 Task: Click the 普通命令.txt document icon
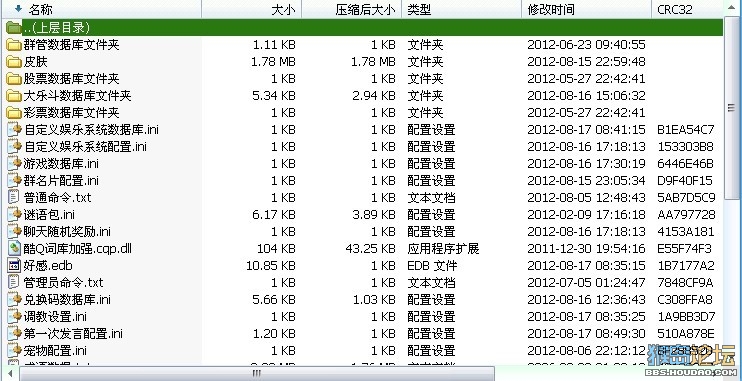[x=14, y=197]
